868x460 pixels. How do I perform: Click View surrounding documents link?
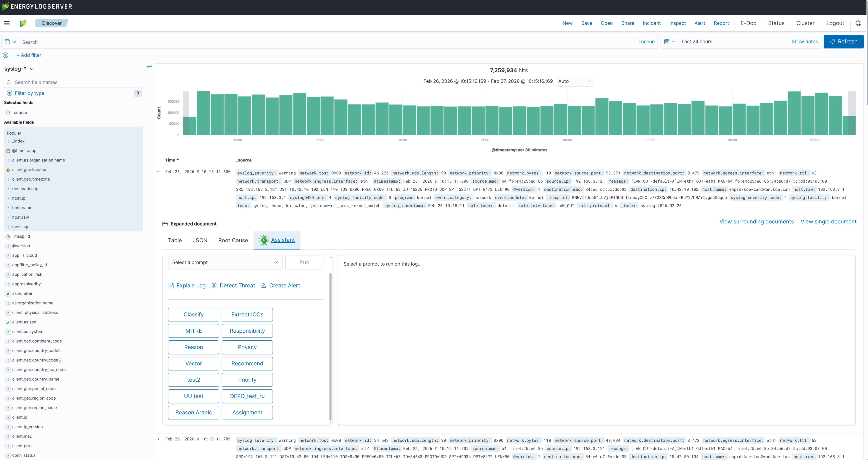[x=757, y=222]
